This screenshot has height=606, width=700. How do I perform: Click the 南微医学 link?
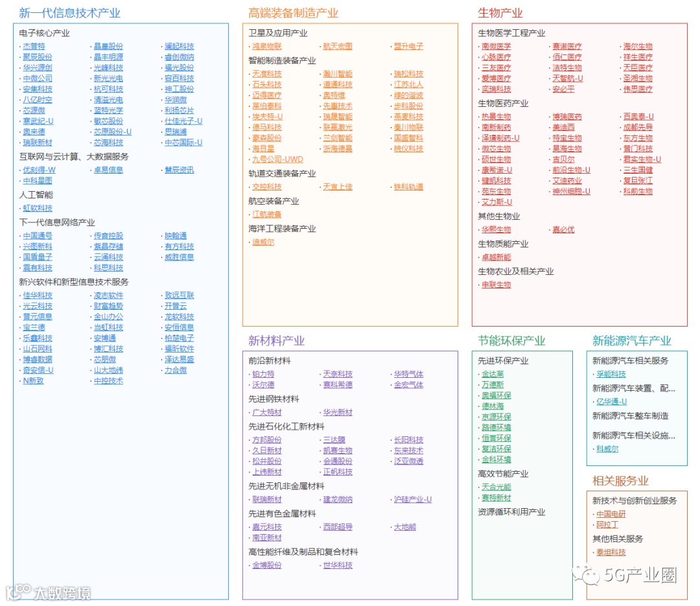[x=496, y=47]
